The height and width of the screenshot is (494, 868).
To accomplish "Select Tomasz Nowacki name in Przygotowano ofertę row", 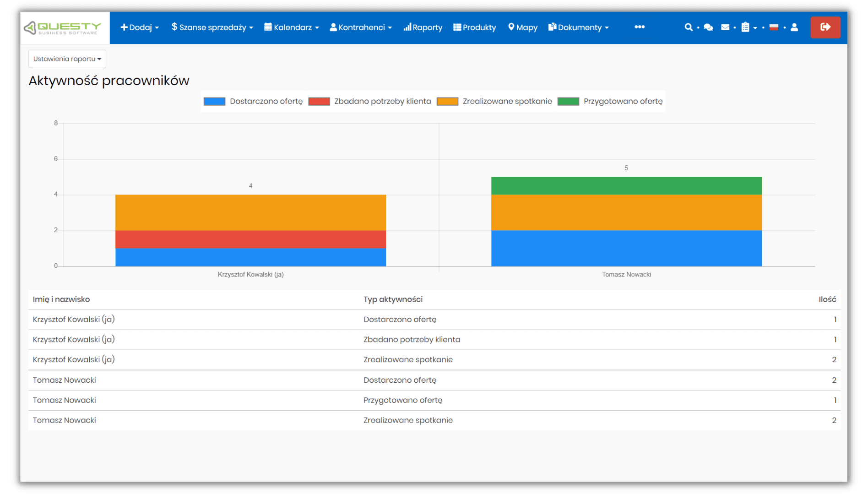I will tap(64, 400).
